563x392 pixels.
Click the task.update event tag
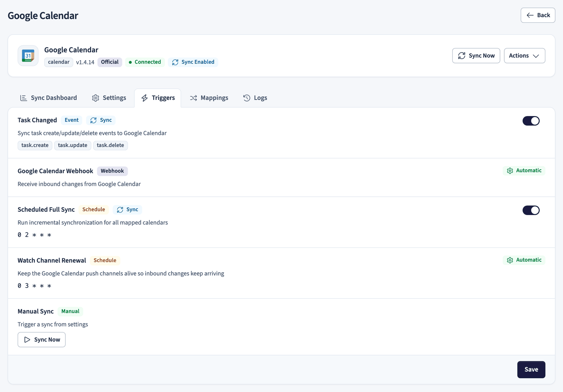[x=72, y=145]
